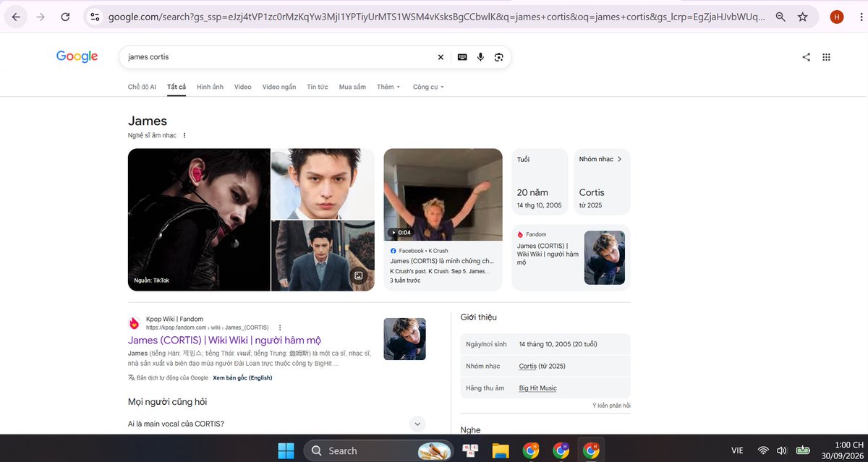This screenshot has height=462, width=868.
Task: Switch to Tin tức tab
Action: 318,87
